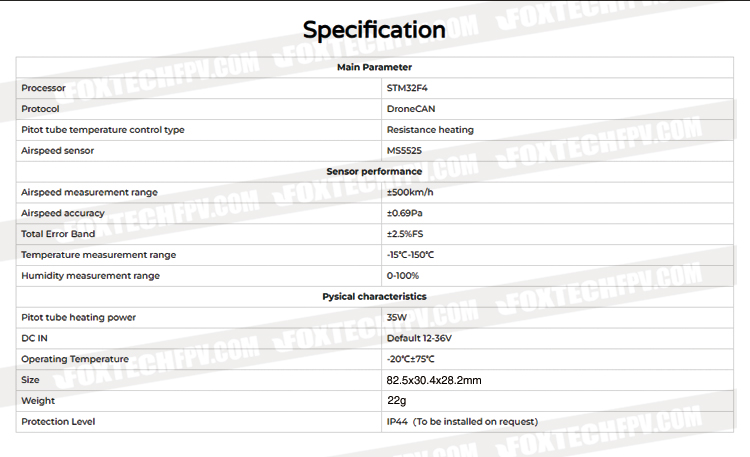Viewport: 750px width, 457px height.
Task: Click the Default 12-36V value
Action: [419, 338]
